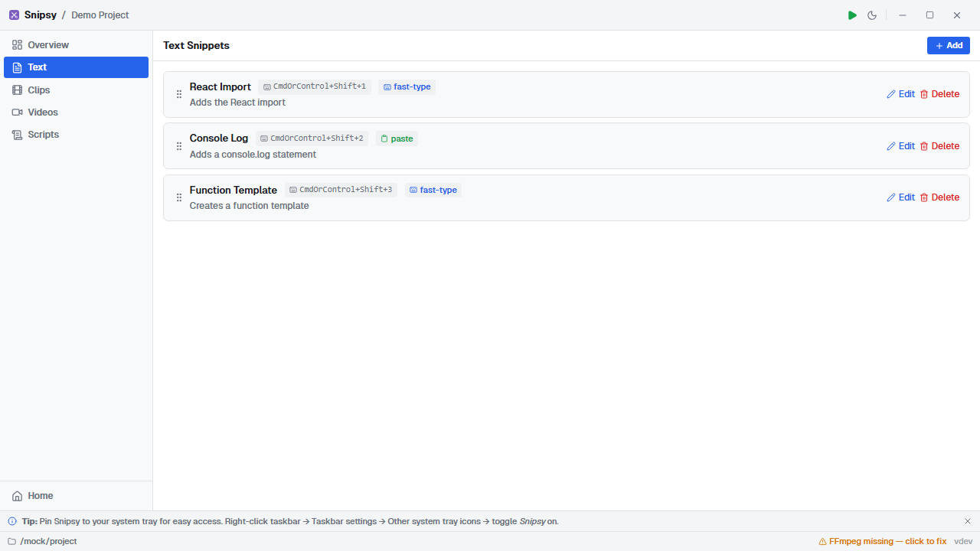
Task: Toggle dark mode using the moon icon
Action: coord(872,15)
